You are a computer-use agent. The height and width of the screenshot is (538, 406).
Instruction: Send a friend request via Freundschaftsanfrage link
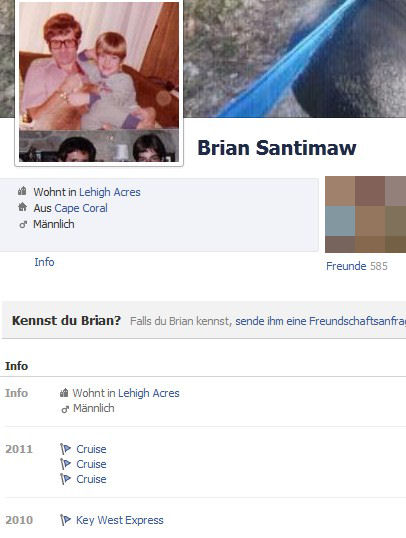pyautogui.click(x=320, y=321)
